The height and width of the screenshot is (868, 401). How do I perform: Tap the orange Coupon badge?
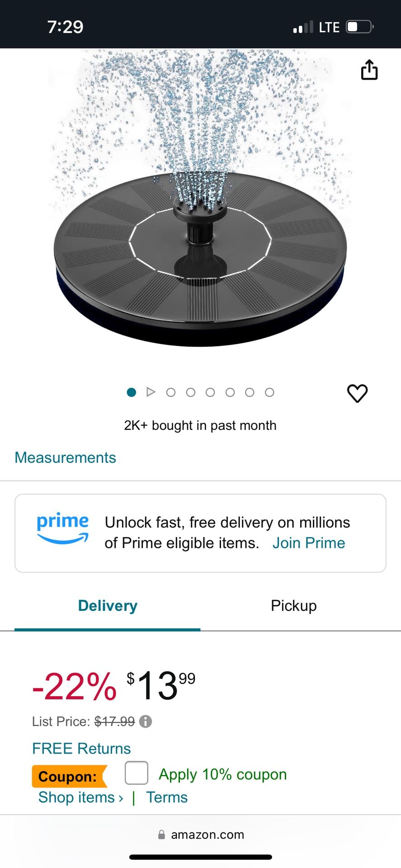(68, 776)
